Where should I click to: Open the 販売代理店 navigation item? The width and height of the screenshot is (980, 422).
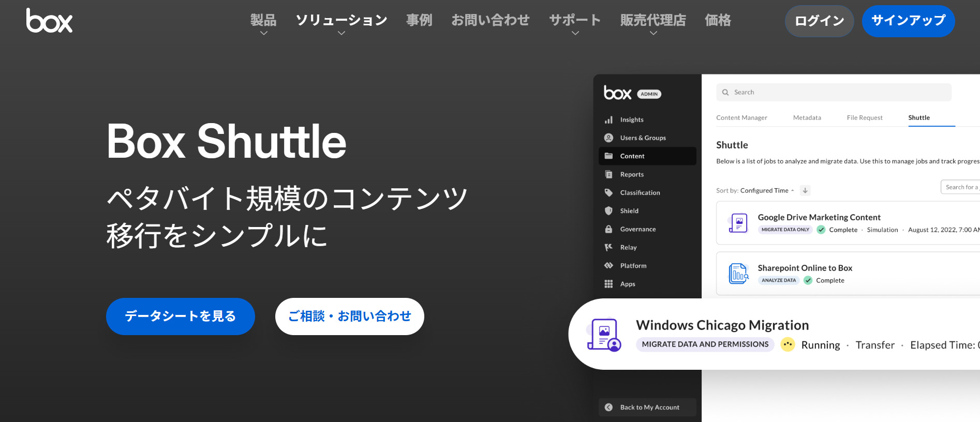tap(654, 21)
